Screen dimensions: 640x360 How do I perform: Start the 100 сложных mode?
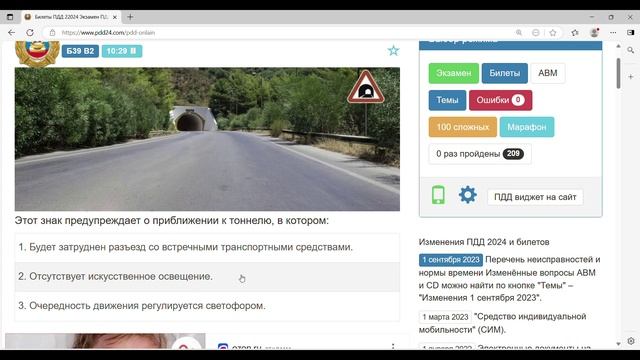click(x=462, y=127)
